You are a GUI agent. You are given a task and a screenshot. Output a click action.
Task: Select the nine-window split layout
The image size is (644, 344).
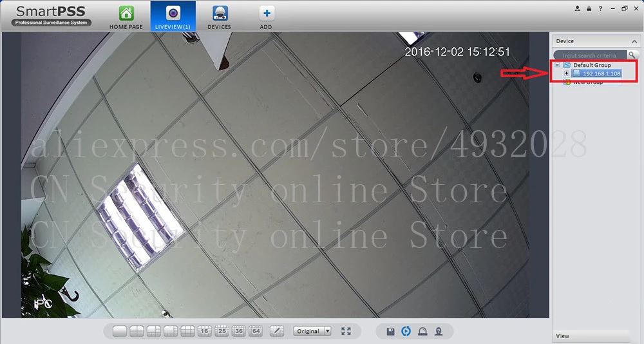click(x=187, y=331)
